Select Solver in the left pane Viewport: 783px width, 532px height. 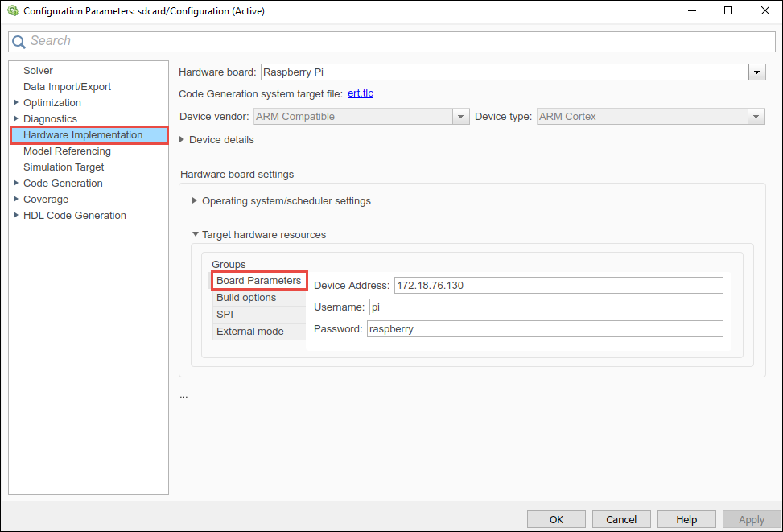(x=38, y=71)
